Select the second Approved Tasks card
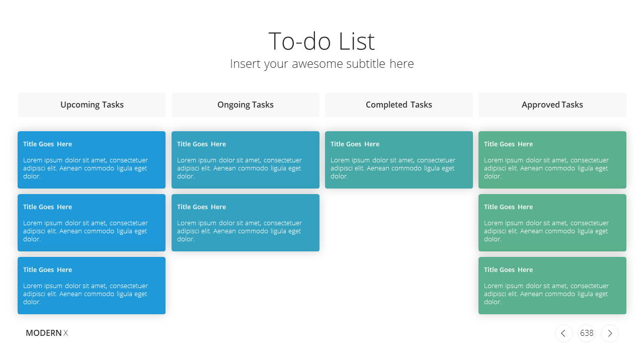644x362 pixels. [x=552, y=223]
